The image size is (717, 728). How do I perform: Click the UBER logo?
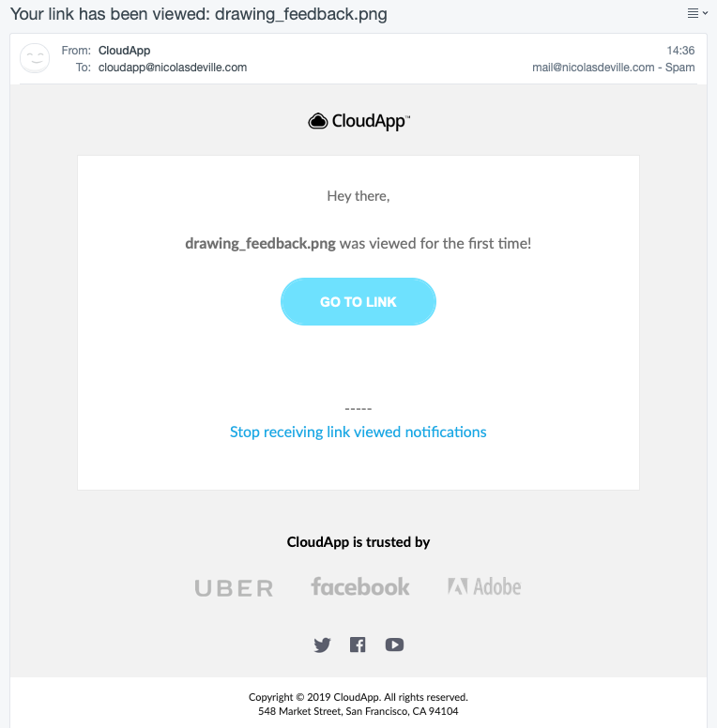(x=234, y=588)
